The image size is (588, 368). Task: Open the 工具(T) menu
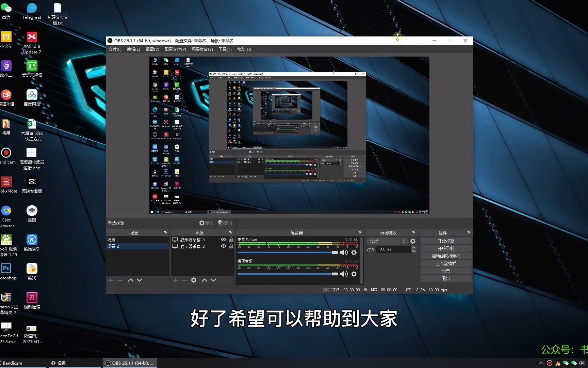point(225,49)
